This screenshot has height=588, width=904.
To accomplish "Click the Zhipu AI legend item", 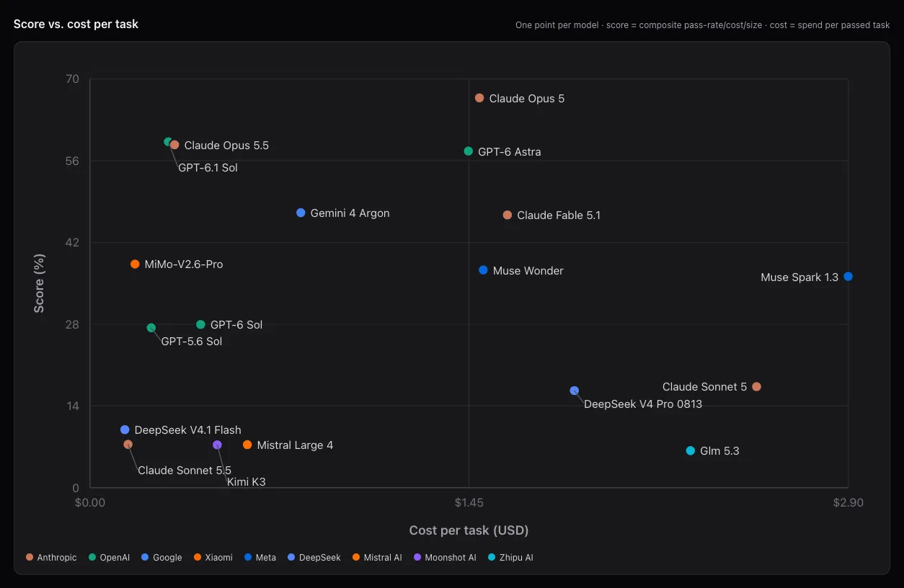I will [x=510, y=558].
